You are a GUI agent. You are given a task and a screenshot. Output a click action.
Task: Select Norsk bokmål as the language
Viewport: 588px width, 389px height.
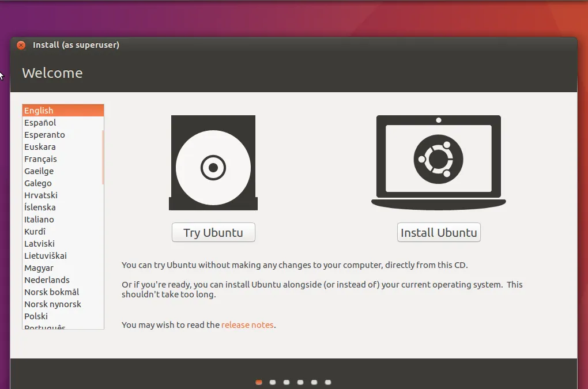tap(50, 292)
